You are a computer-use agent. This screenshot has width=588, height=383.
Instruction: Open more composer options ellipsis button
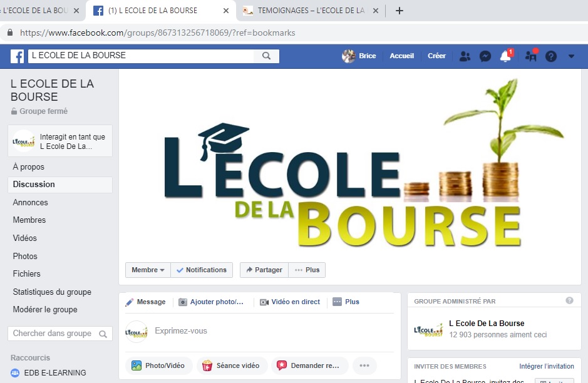[x=364, y=365]
